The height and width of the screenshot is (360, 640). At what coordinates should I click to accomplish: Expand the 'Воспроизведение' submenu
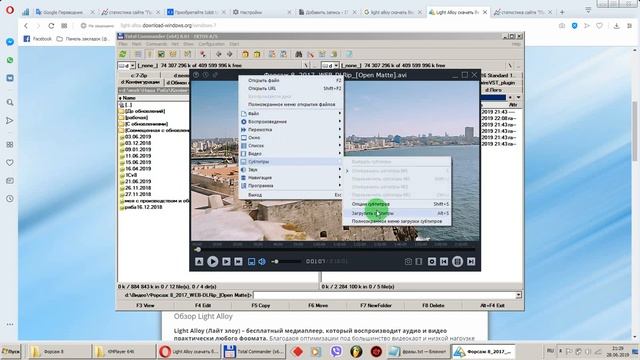point(291,122)
